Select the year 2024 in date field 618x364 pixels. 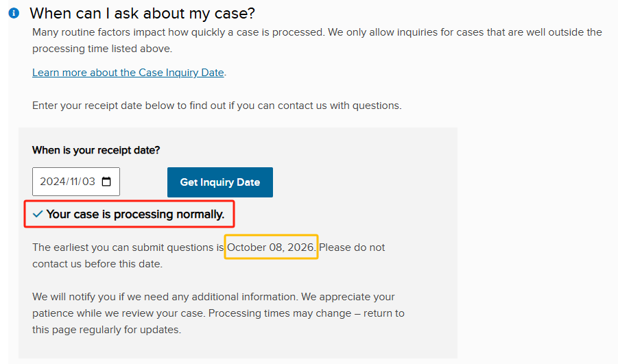pos(52,181)
